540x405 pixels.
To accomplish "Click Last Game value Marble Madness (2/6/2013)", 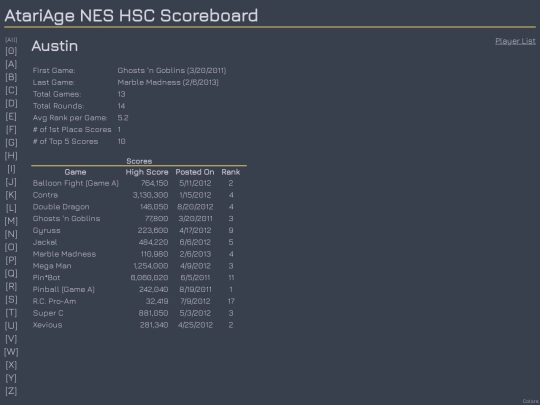I will click(x=168, y=82).
